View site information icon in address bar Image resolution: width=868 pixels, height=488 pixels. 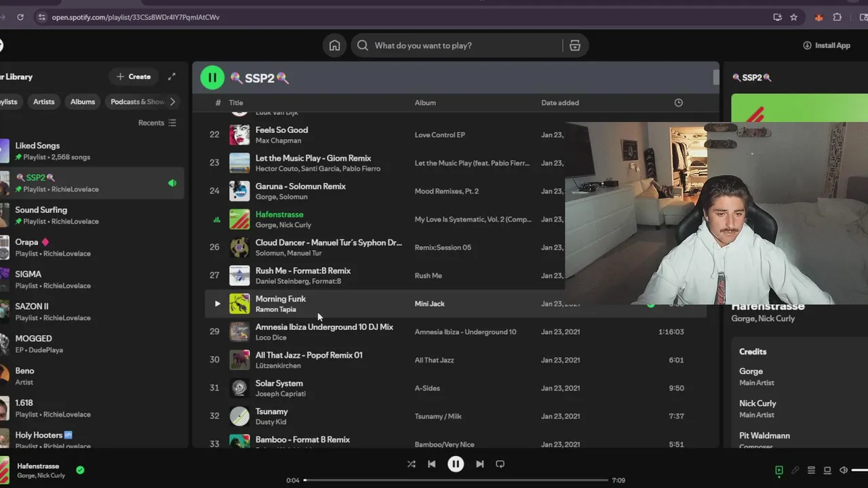pos(41,17)
